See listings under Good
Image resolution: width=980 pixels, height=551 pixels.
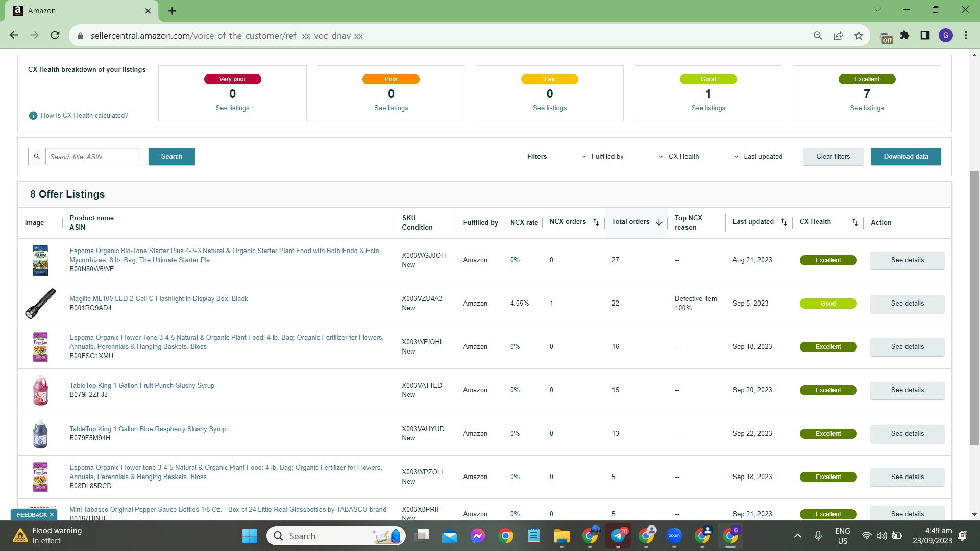click(x=708, y=108)
